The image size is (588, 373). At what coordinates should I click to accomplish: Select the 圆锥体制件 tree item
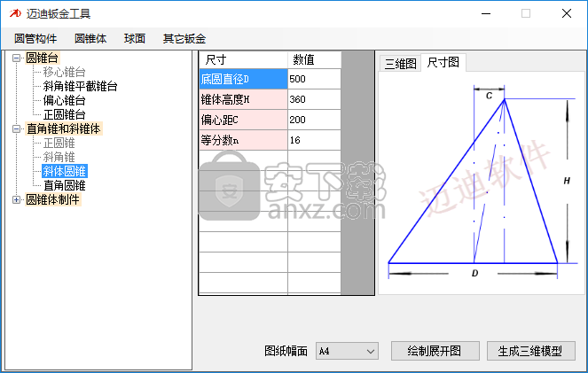click(x=53, y=199)
